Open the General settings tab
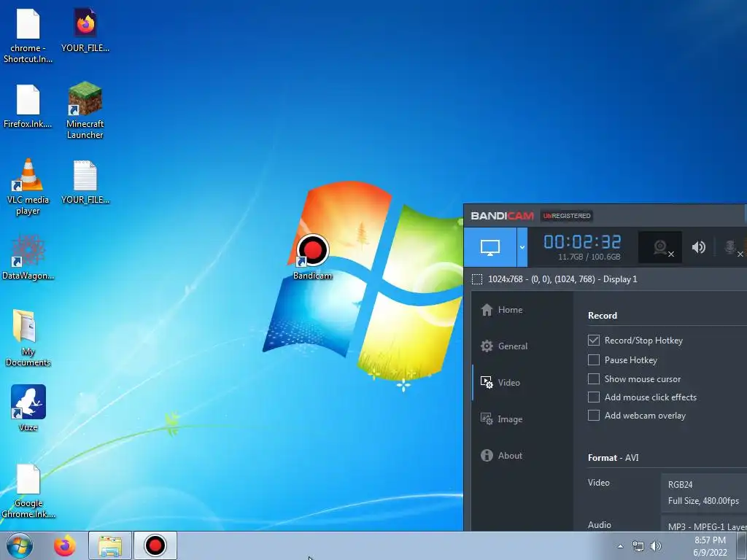Viewport: 747px width, 560px height. (x=504, y=346)
